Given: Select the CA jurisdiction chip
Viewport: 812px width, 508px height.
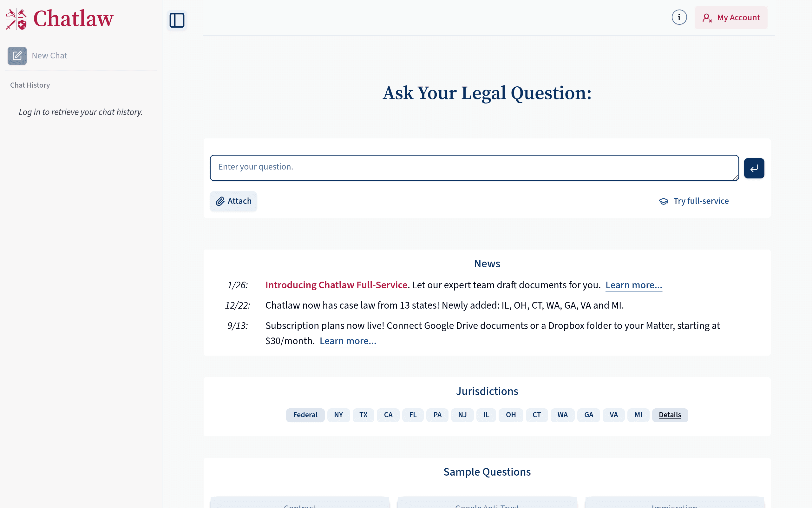Looking at the screenshot, I should pyautogui.click(x=388, y=415).
